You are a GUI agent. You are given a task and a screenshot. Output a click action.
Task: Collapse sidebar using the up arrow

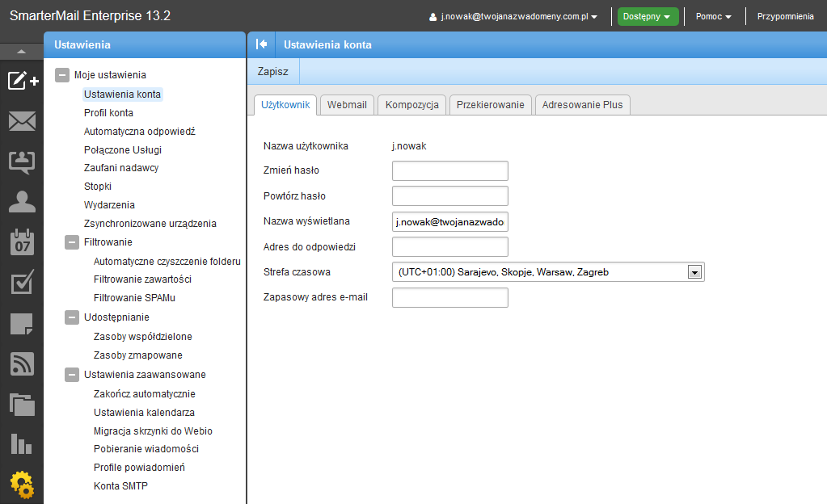(22, 51)
